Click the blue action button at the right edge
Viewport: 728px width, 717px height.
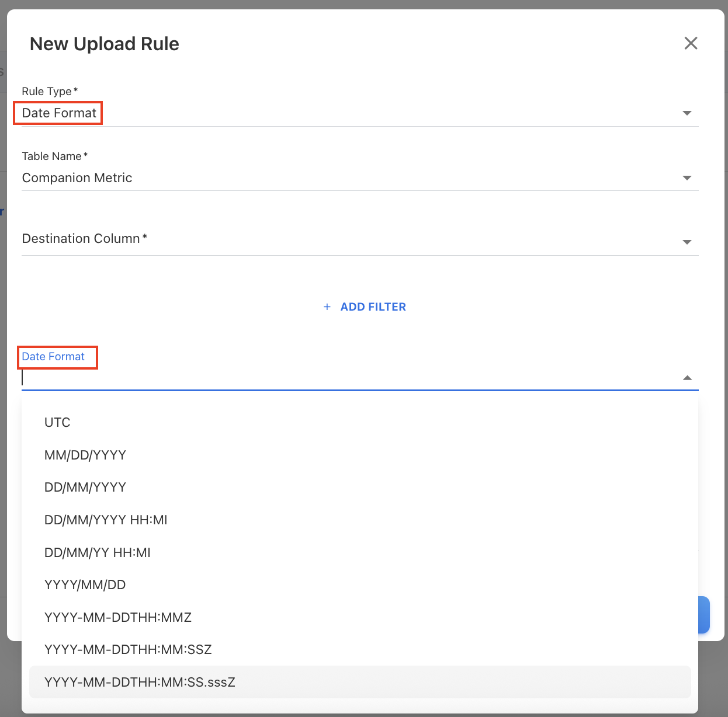[703, 614]
